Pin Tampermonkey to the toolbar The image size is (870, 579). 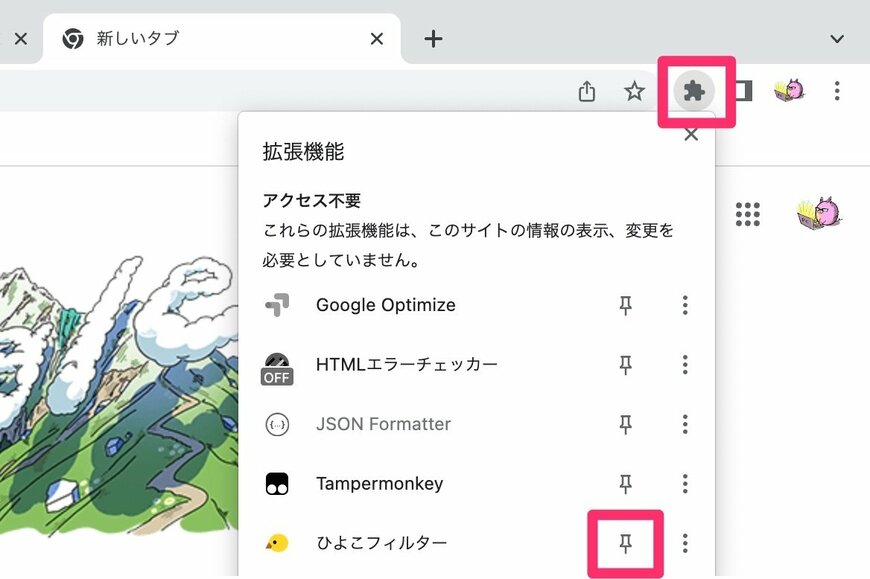625,483
